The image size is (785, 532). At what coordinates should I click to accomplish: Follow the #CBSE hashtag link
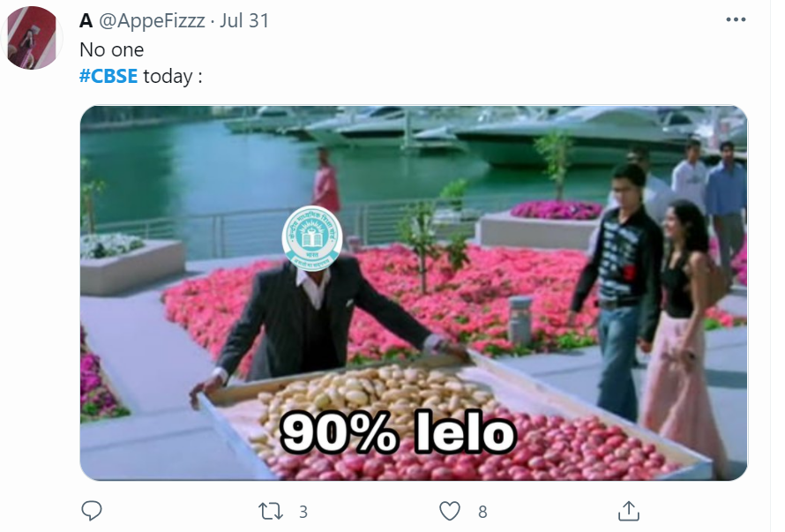point(108,76)
